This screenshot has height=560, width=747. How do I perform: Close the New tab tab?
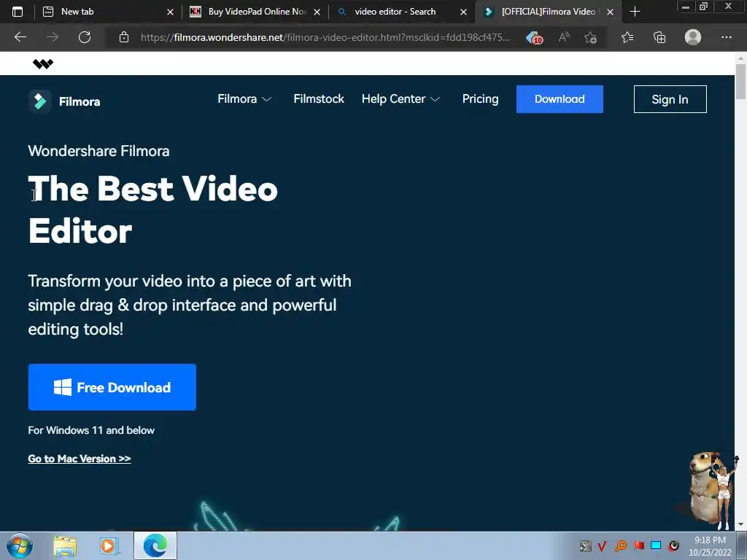coord(170,12)
